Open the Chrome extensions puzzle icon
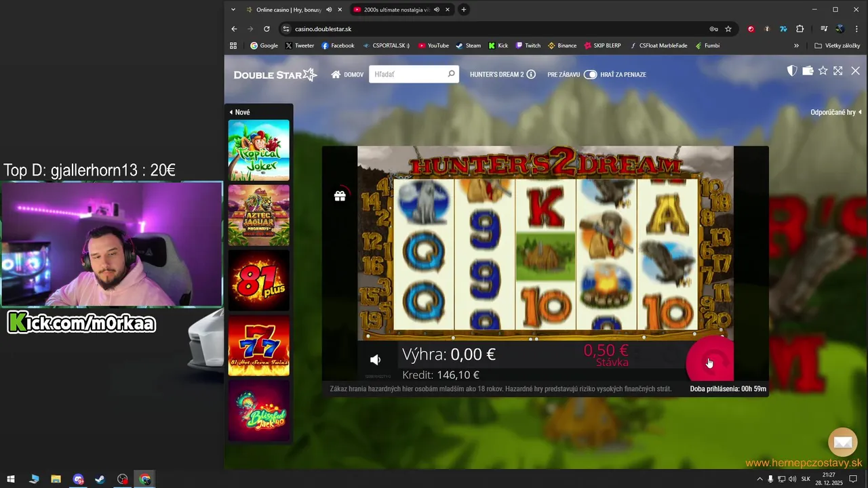Image resolution: width=868 pixels, height=488 pixels. tap(800, 29)
